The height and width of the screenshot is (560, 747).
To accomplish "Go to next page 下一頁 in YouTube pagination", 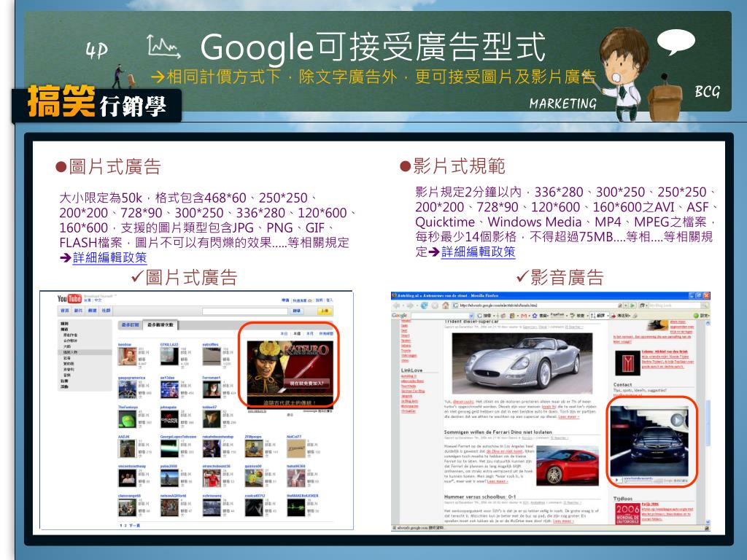I will point(134,525).
